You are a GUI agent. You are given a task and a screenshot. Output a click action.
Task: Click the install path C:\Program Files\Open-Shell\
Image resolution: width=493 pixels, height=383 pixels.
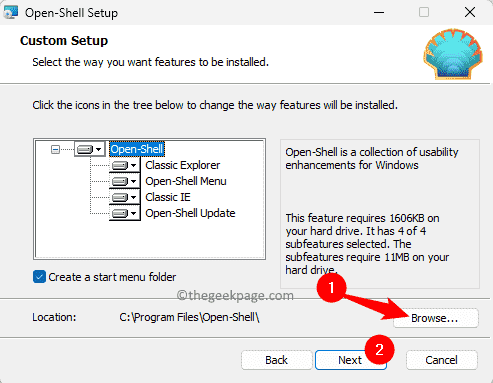point(190,317)
